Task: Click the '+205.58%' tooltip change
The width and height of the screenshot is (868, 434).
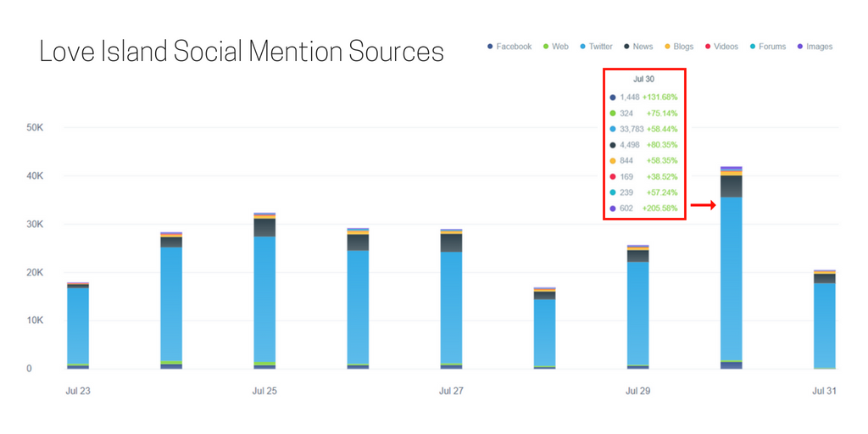Action: [659, 209]
